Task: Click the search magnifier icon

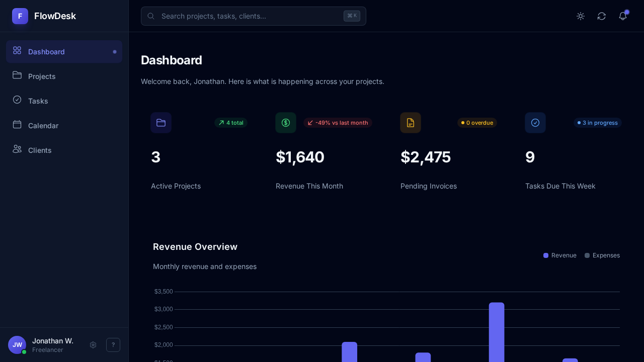Action: click(151, 16)
